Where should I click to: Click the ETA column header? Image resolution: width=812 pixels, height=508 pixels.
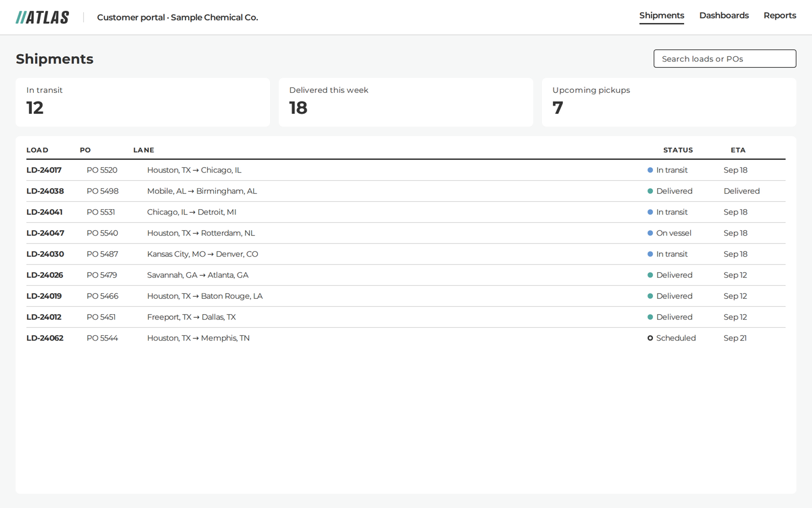738,150
